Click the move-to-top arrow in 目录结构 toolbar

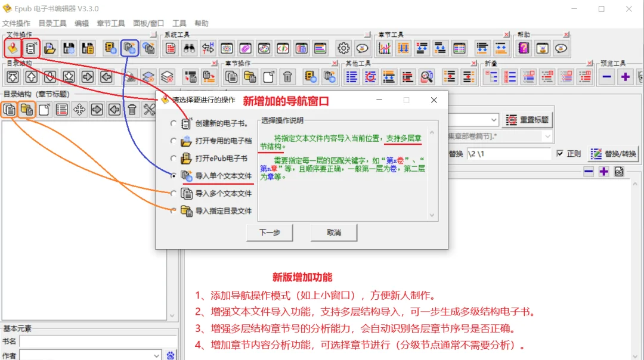point(13,77)
